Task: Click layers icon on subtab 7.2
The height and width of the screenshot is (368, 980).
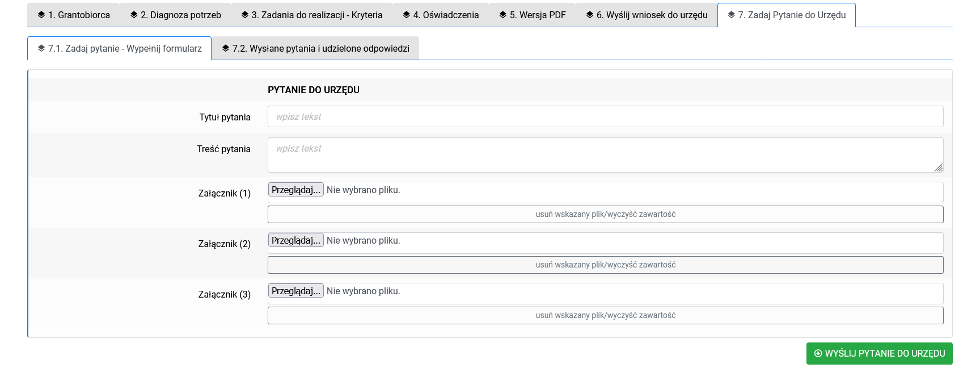Action: (x=226, y=48)
